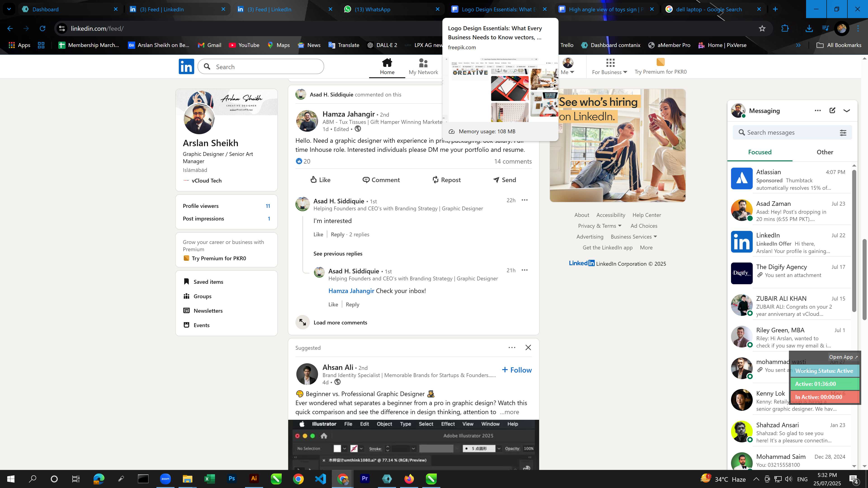Compose a new message in Messaging
The image size is (868, 488).
[x=832, y=110]
